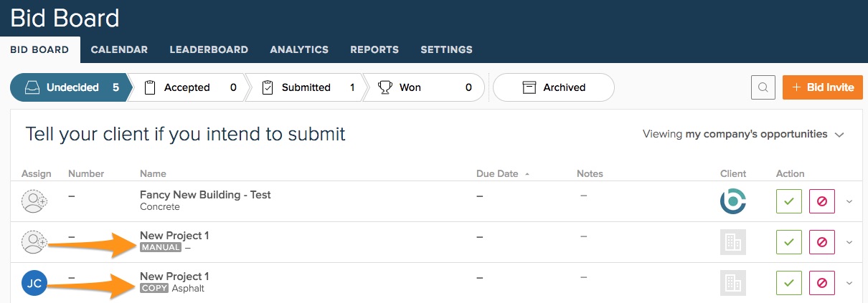Expand options for the MANUAL project row
Screen dimensions: 868x303
849,242
